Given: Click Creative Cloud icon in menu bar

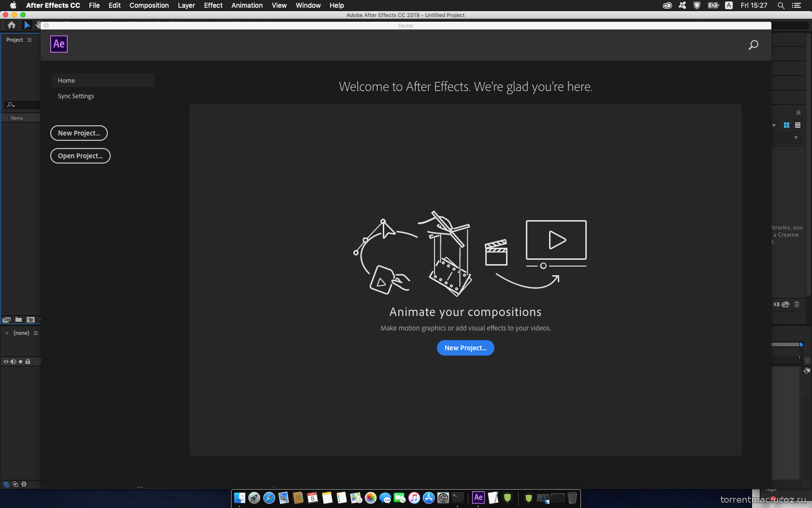Looking at the screenshot, I should point(667,5).
